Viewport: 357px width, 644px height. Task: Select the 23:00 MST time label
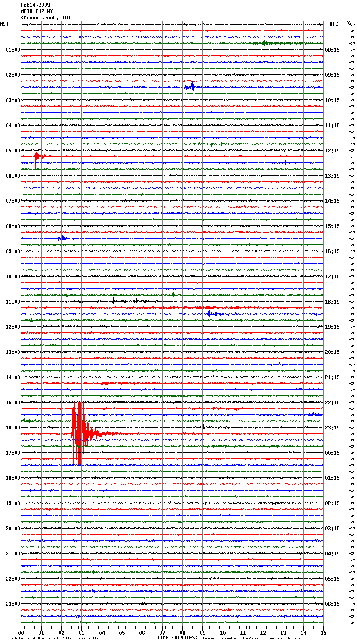click(x=13, y=604)
